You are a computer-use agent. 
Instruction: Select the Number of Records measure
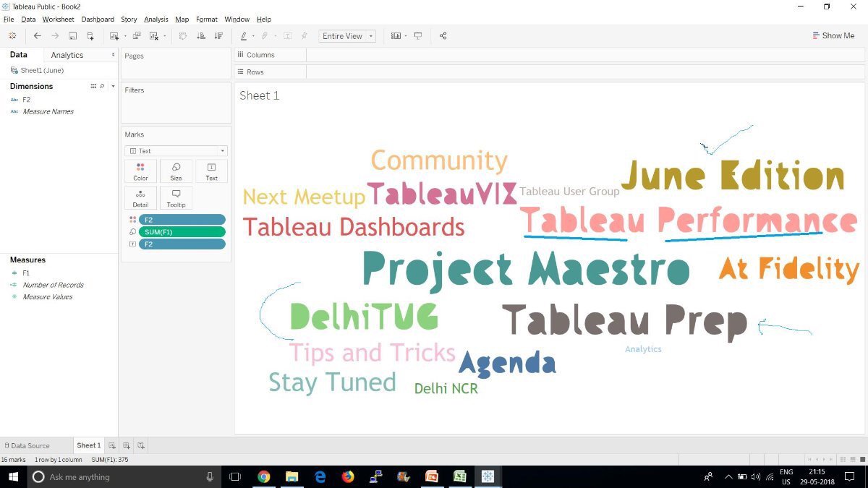pos(53,285)
